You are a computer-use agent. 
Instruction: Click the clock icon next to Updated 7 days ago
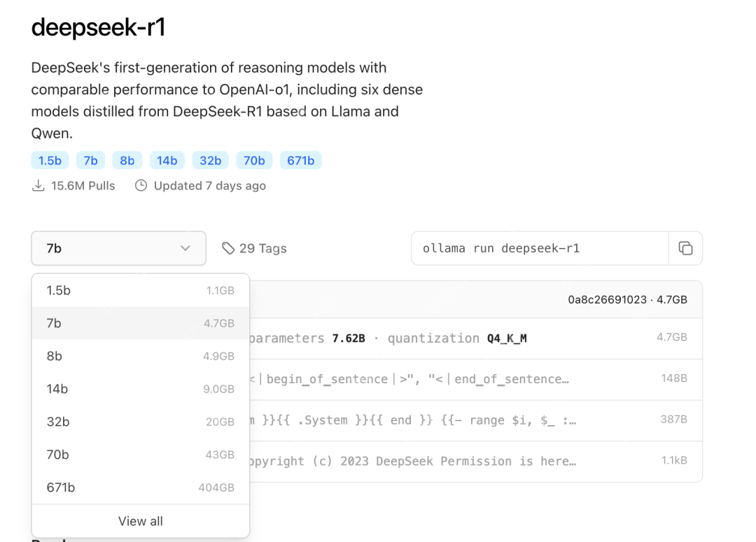point(141,185)
